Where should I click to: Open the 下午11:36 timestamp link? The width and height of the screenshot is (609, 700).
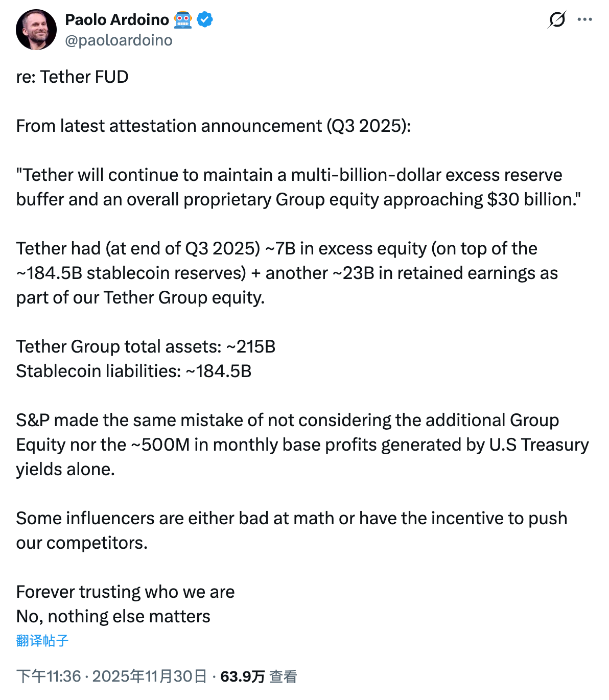coord(49,675)
